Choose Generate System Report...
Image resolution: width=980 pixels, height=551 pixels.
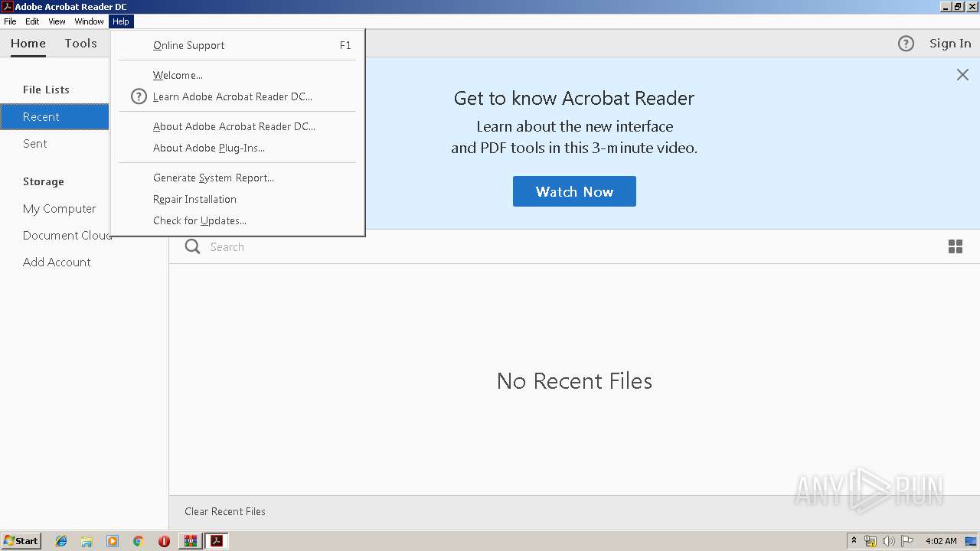pyautogui.click(x=237, y=178)
